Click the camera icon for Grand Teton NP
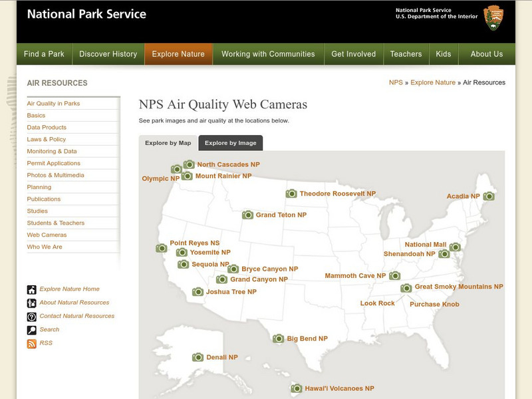 (x=247, y=215)
